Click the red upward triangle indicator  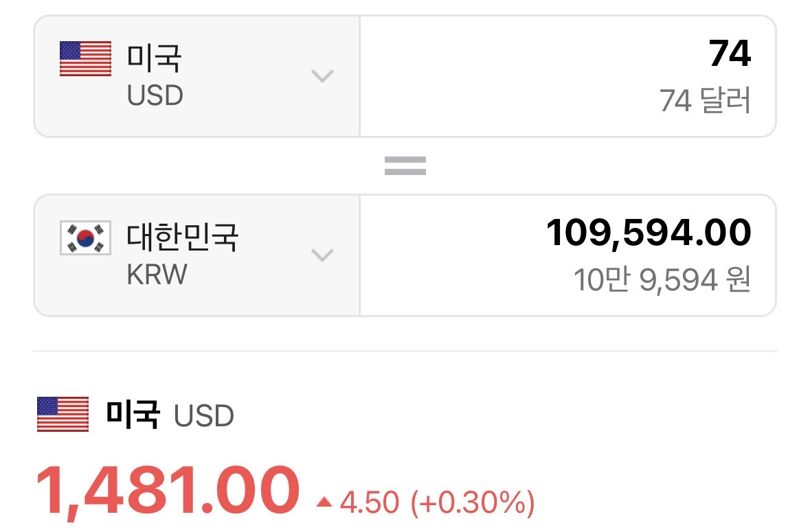click(324, 503)
